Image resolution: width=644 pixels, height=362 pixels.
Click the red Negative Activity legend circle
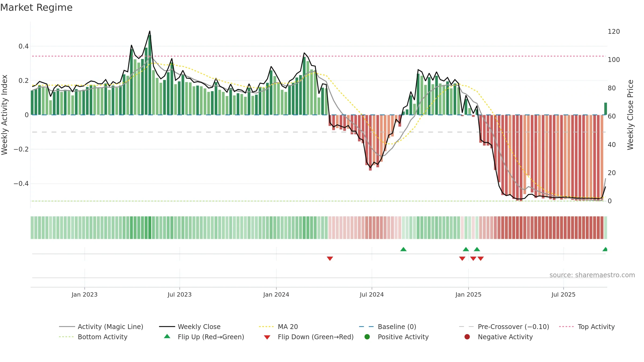467,337
